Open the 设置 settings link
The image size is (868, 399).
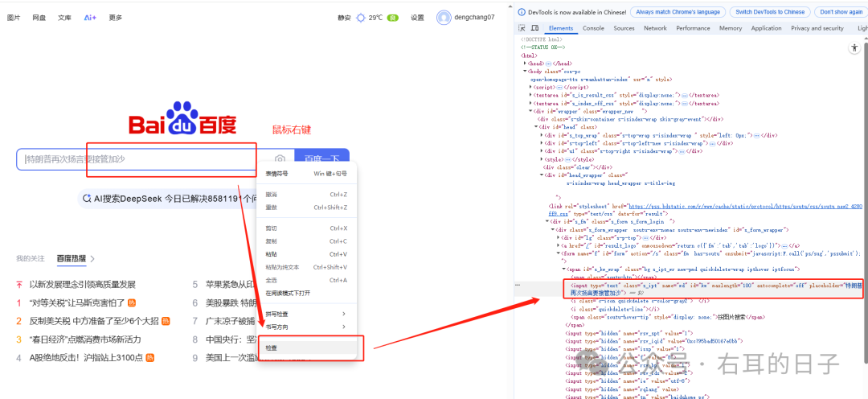(417, 17)
